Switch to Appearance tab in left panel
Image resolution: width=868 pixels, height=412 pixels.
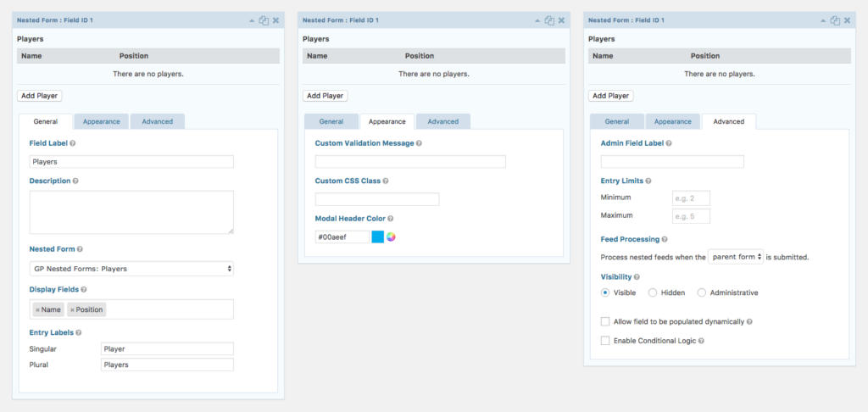click(102, 122)
